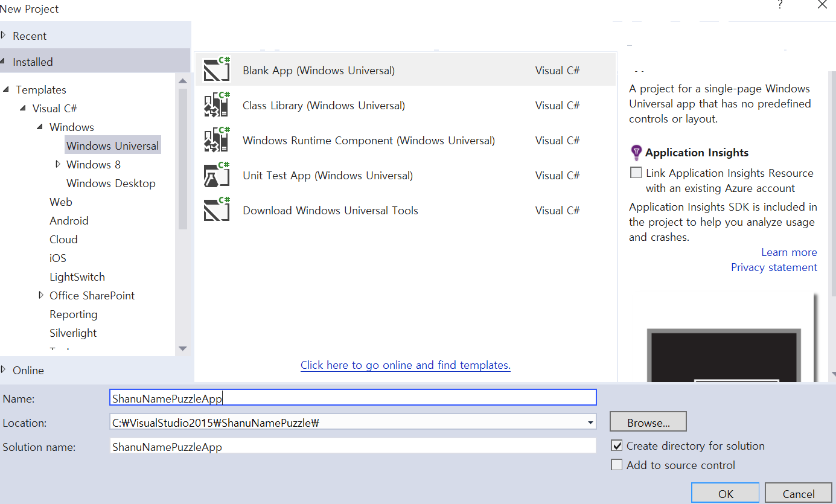Select Windows Universal in the tree
Image resolution: width=836 pixels, height=504 pixels.
113,145
